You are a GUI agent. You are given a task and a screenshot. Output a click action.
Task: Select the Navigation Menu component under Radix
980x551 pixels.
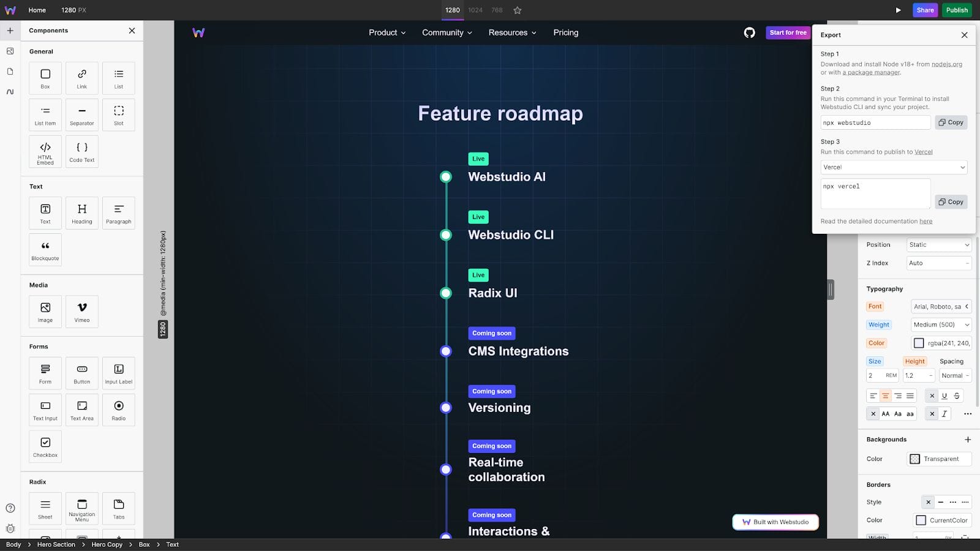81,508
